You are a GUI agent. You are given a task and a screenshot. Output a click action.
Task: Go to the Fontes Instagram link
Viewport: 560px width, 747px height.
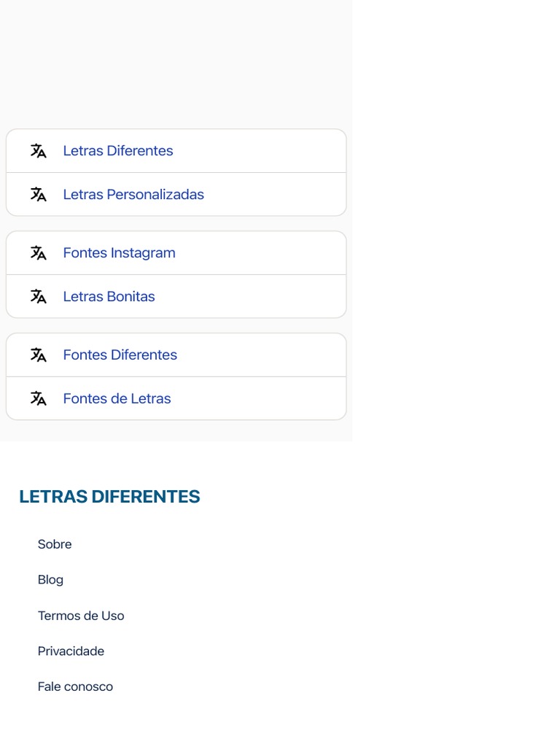[119, 253]
